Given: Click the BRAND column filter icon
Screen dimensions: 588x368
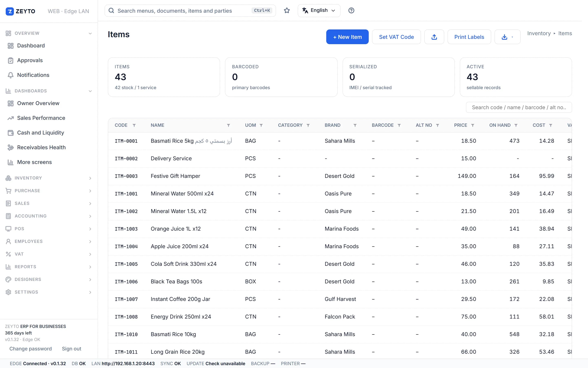Looking at the screenshot, I should (x=355, y=125).
